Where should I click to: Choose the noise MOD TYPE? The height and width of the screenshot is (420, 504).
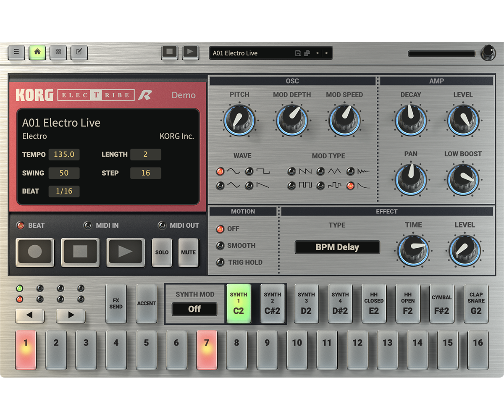[x=350, y=171]
